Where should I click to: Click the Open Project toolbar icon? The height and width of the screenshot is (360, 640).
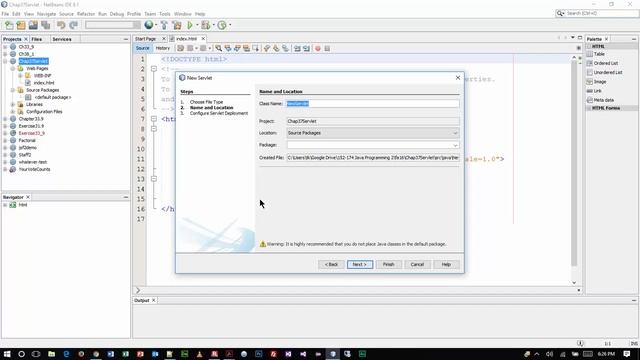[x=33, y=25]
